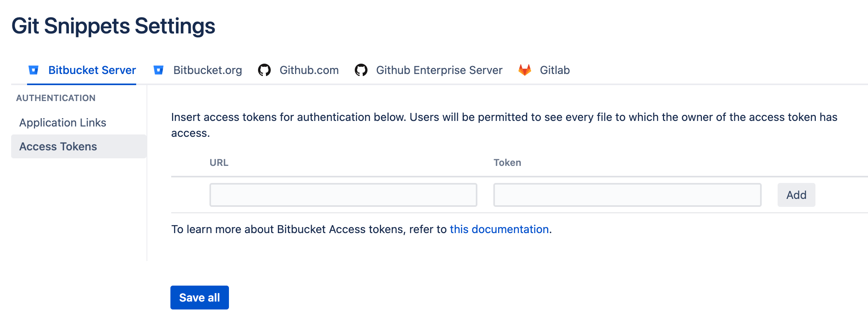Click the Token column header
This screenshot has width=868, height=323.
click(x=507, y=163)
